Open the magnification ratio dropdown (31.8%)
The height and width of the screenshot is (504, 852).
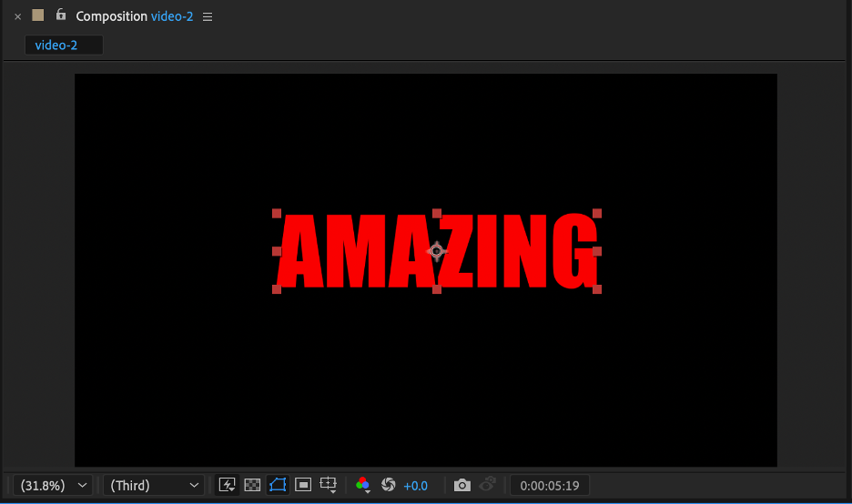click(53, 486)
